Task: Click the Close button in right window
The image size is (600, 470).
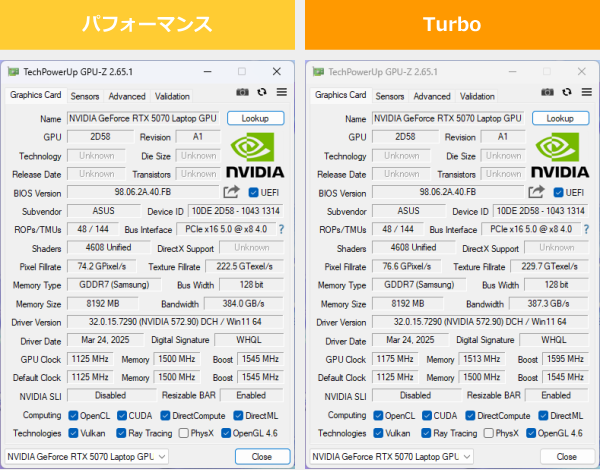Action: click(x=565, y=456)
